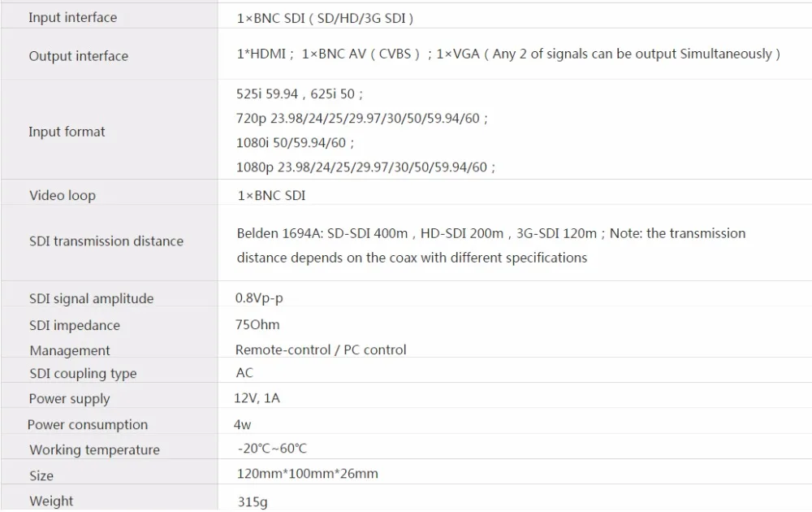Click the Remote-control / PC control value
The height and width of the screenshot is (512, 812).
coord(321,349)
